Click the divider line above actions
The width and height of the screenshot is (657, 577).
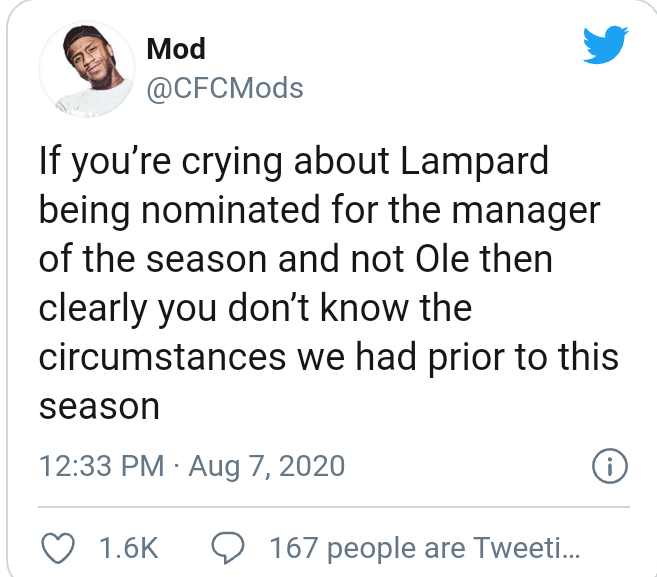click(x=334, y=507)
